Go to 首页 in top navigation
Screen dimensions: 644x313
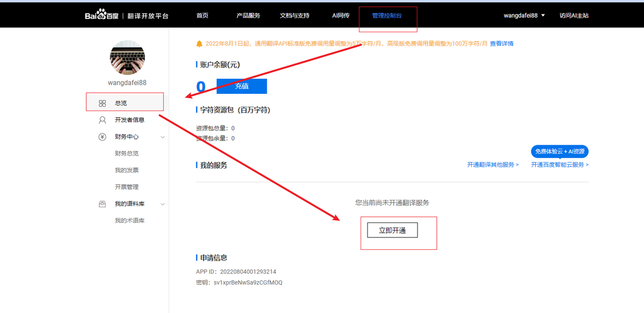click(x=202, y=16)
